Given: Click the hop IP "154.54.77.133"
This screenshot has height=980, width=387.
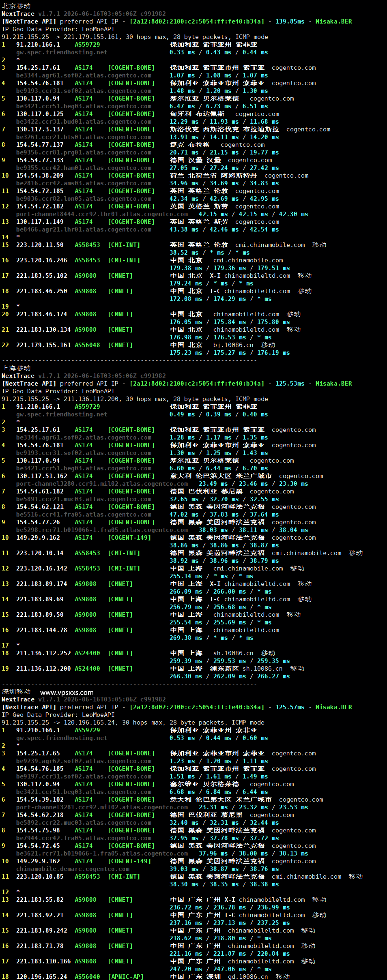Looking at the screenshot, I should [40, 160].
